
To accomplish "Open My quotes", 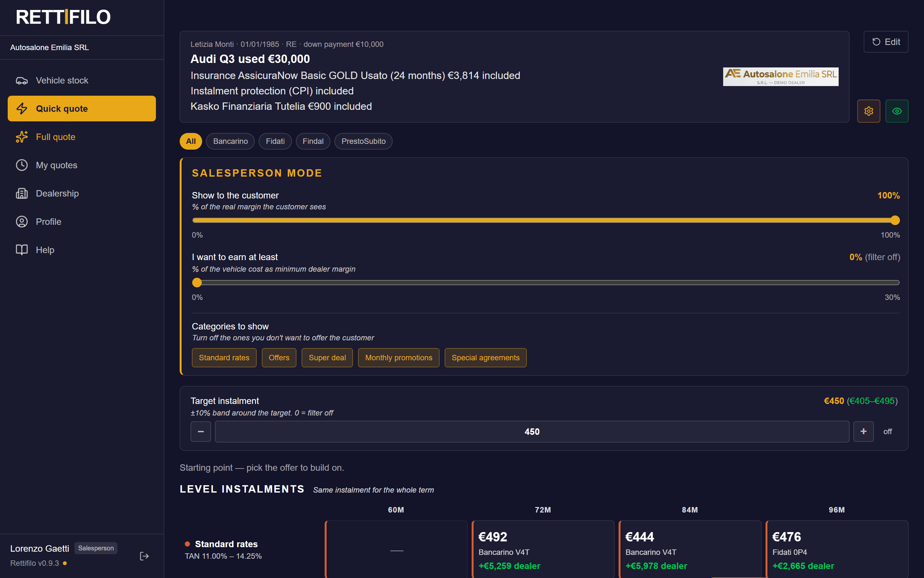I will tap(82, 165).
